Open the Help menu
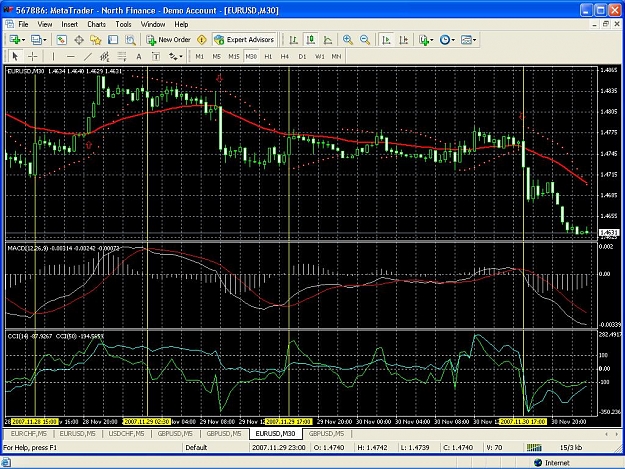The width and height of the screenshot is (625, 469). coord(181,24)
